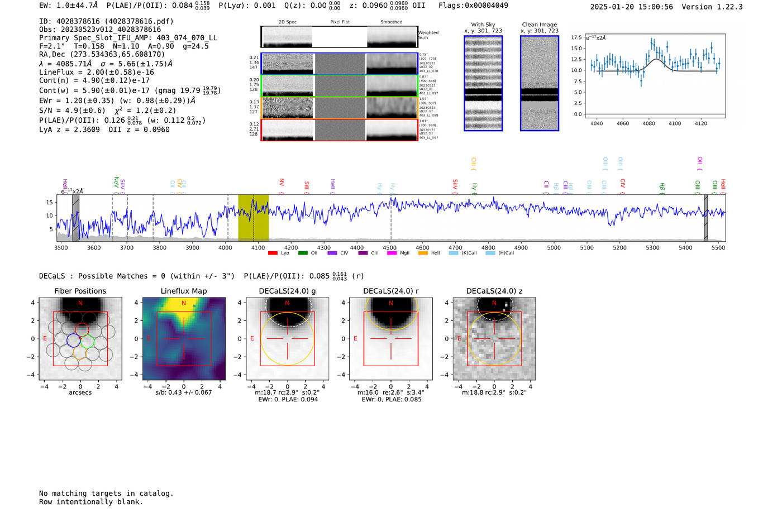
Task: Select the blue fiber circle in Fiber Positions
Action: 74,339
